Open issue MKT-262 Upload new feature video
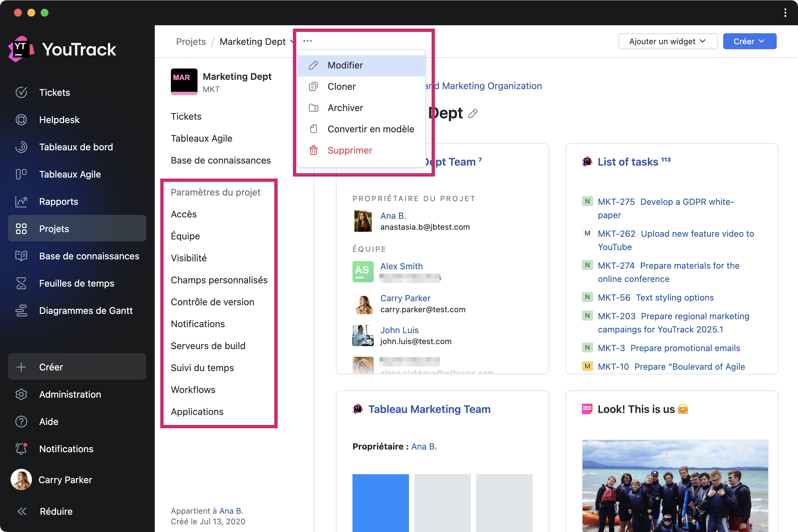798x532 pixels. point(676,240)
